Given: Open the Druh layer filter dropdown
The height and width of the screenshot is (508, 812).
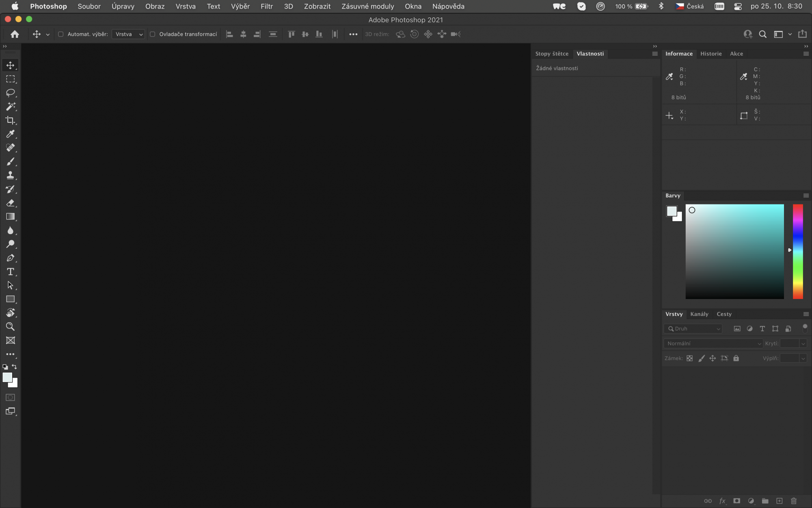Looking at the screenshot, I should pyautogui.click(x=693, y=329).
